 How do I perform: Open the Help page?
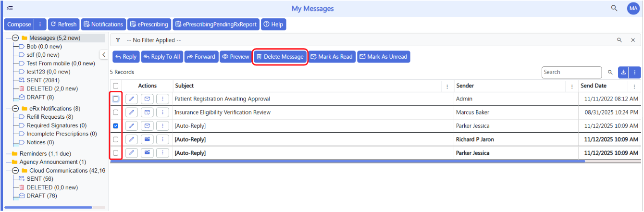coord(273,25)
